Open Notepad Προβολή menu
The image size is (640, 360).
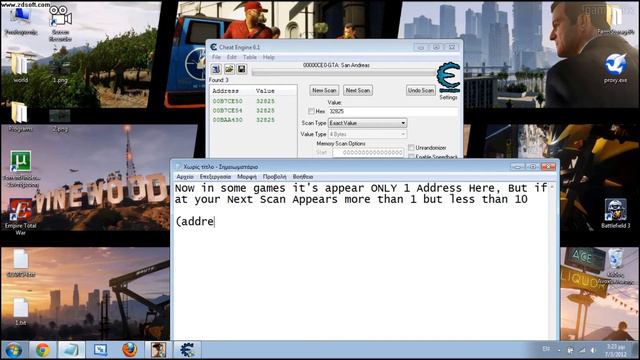coord(275,177)
